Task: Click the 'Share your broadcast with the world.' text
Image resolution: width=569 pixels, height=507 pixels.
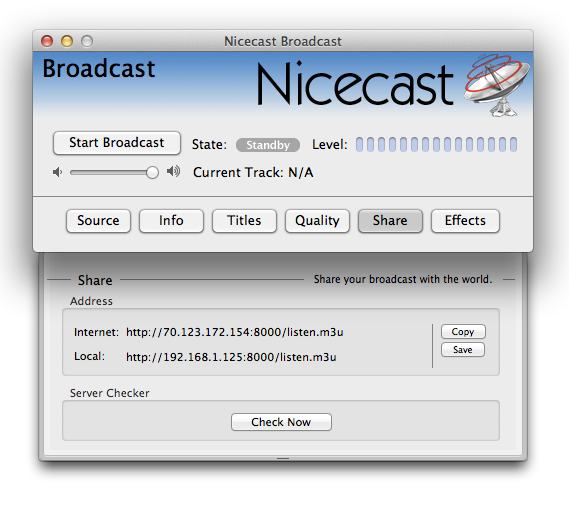Action: point(403,279)
